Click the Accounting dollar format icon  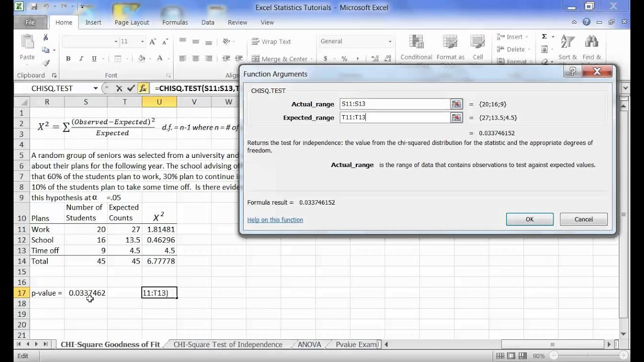[326, 59]
